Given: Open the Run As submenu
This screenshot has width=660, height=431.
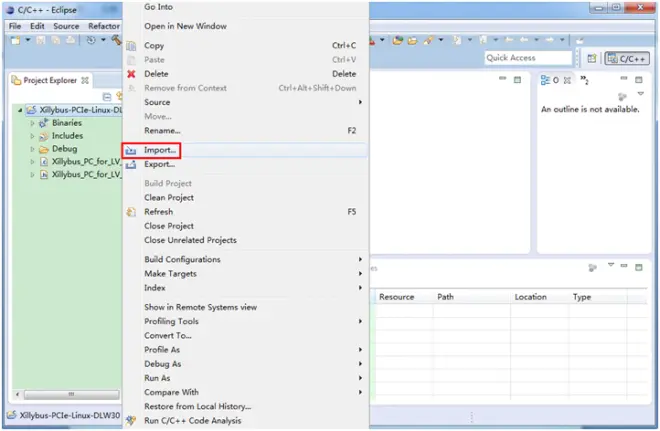Looking at the screenshot, I should (246, 378).
